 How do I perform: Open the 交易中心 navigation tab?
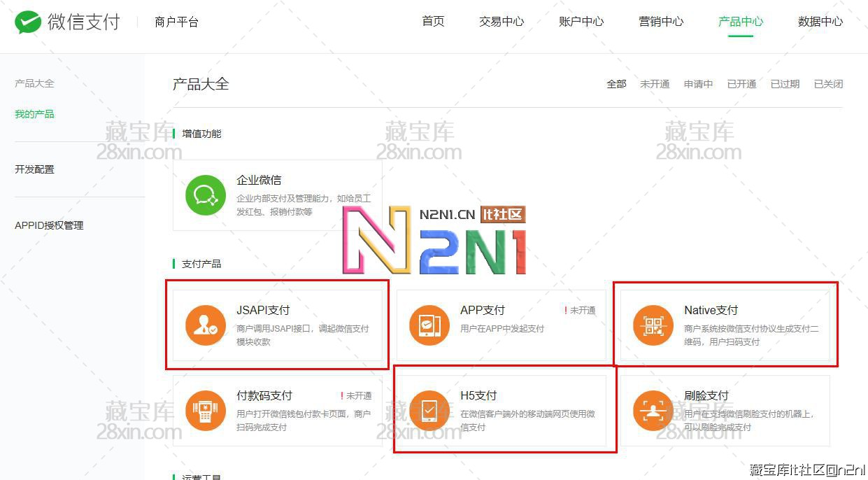[501, 22]
